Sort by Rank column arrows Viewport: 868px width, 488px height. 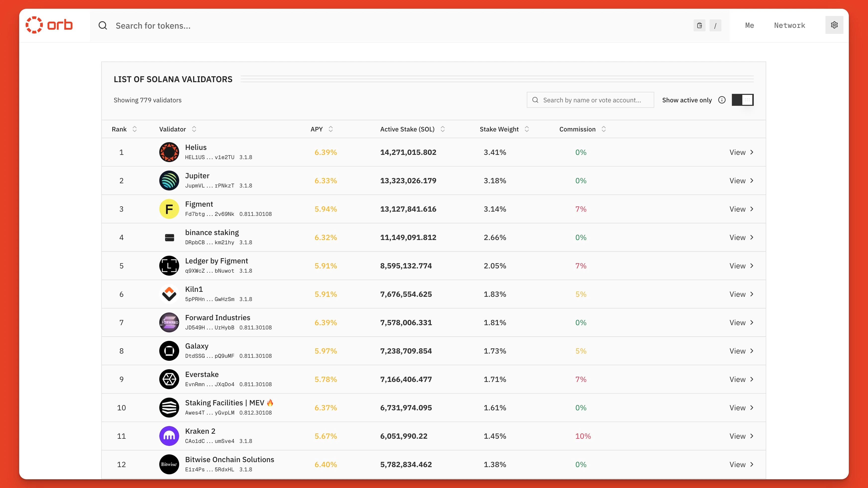(x=134, y=129)
